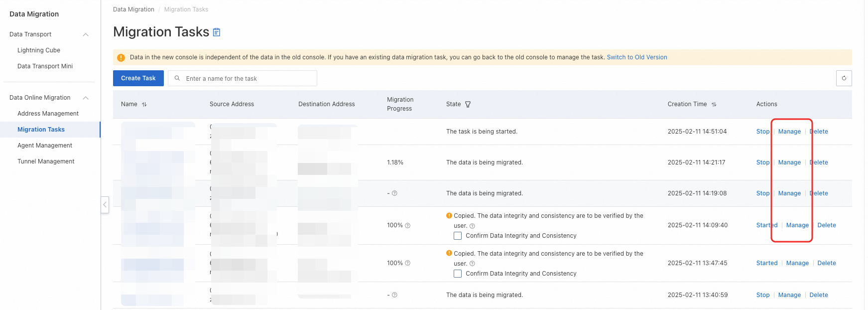Click the sidebar collapse arrow handle

tap(105, 205)
